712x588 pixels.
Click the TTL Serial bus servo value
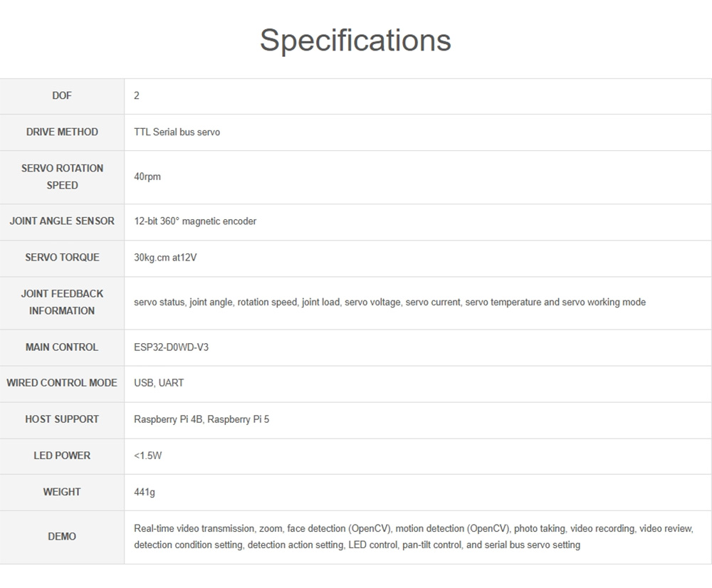[x=177, y=132]
